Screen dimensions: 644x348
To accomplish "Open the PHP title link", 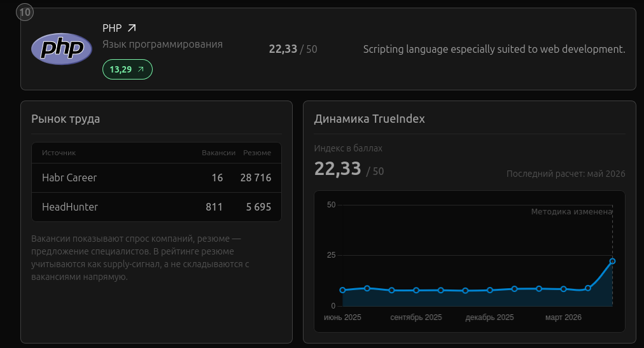I will point(112,28).
